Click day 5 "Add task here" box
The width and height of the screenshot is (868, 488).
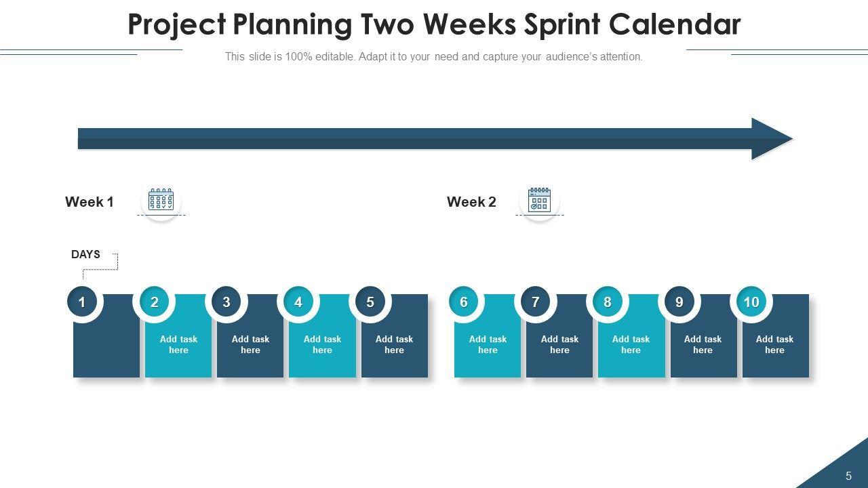395,345
